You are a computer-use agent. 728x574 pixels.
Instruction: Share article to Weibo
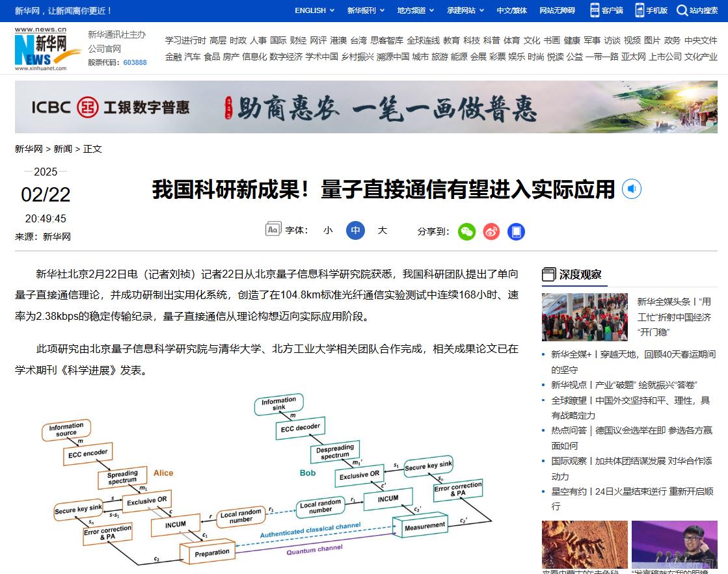pyautogui.click(x=491, y=231)
